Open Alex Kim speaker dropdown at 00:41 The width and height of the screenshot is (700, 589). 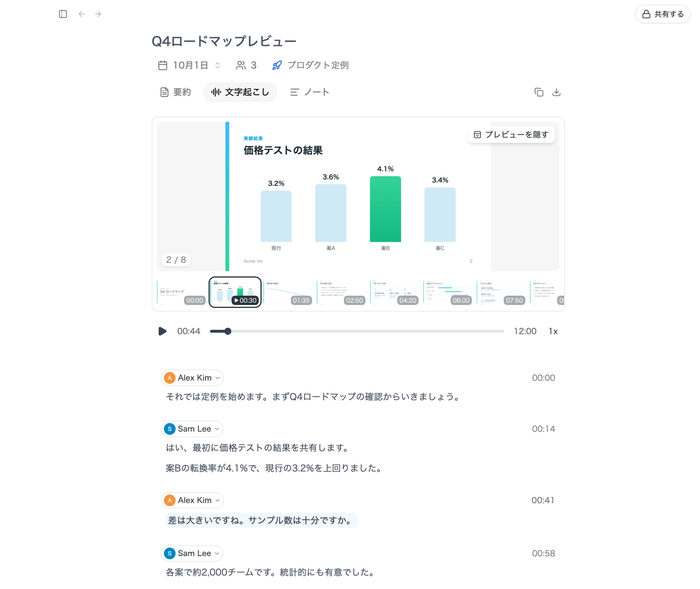pos(192,500)
